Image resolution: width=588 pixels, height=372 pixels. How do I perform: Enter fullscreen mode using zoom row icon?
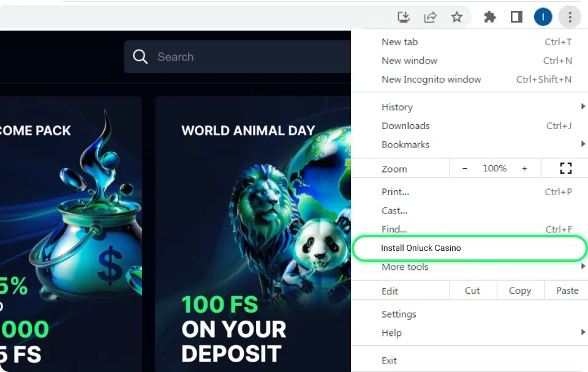point(565,168)
